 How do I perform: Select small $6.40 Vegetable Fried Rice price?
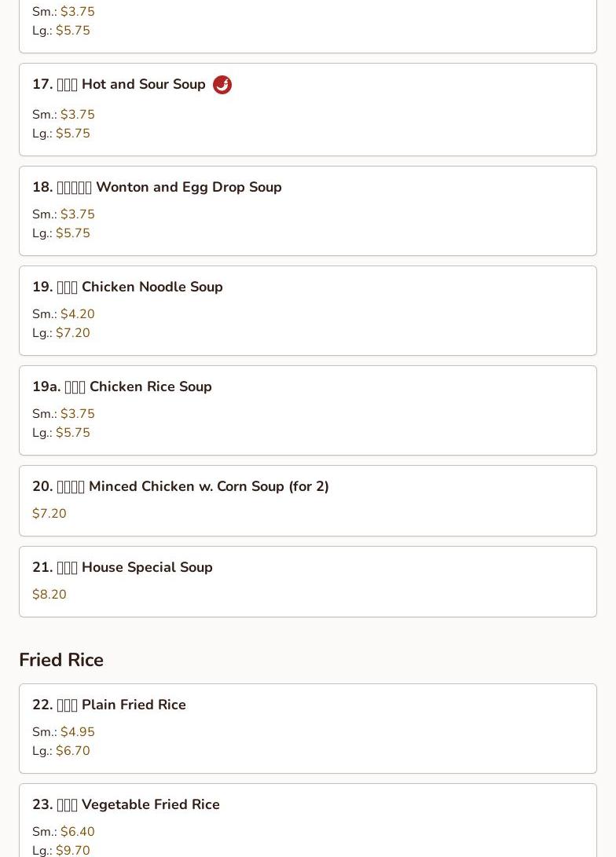[77, 832]
